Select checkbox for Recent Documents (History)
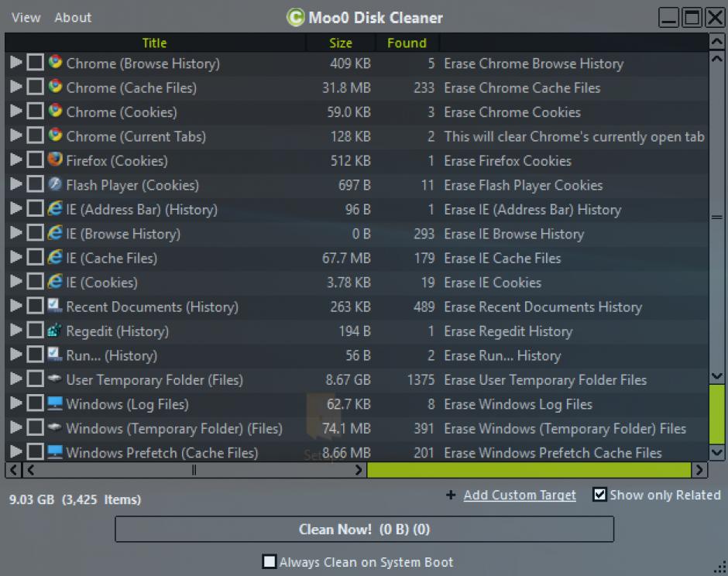The height and width of the screenshot is (576, 728). point(36,306)
